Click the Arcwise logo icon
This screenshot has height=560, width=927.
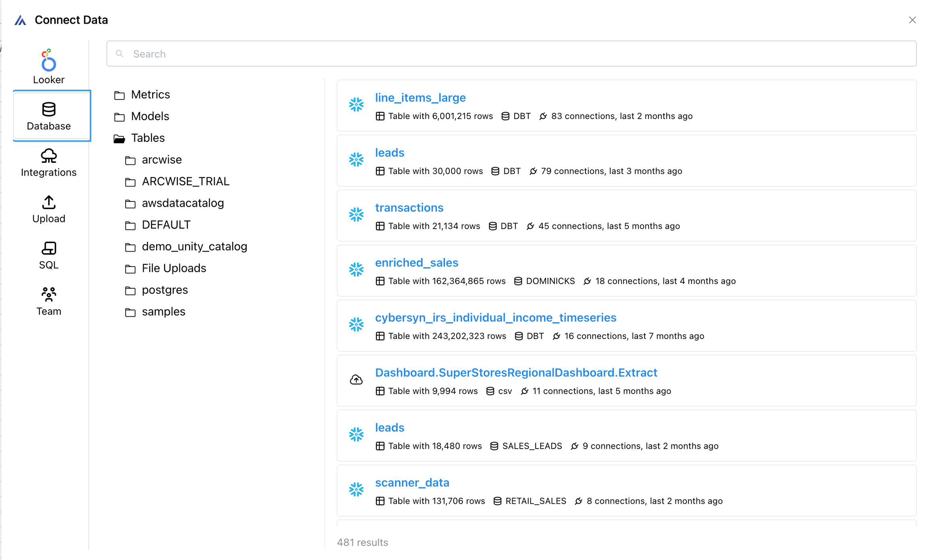click(21, 20)
